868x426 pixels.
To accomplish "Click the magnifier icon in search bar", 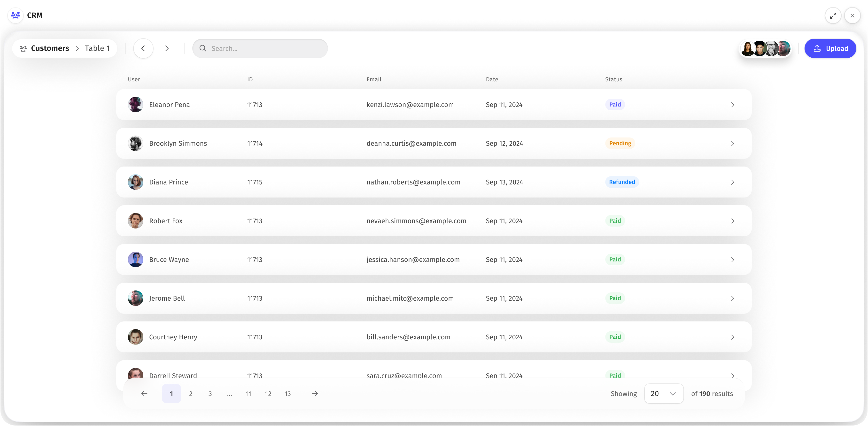I will tap(203, 48).
